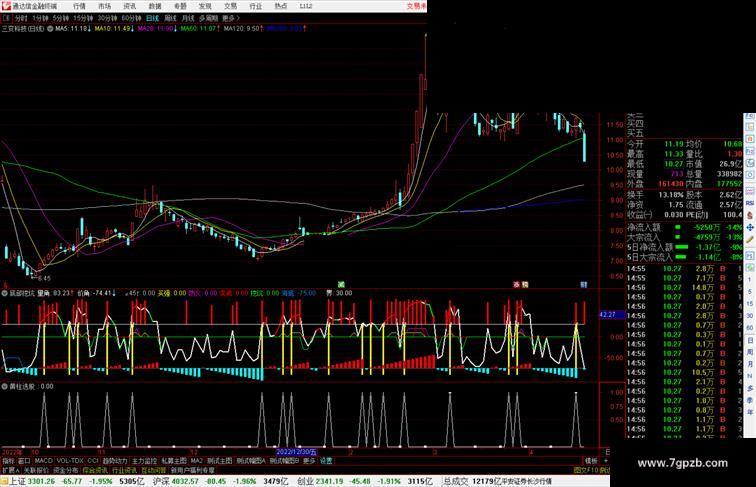Select the MACD indicator tab
756x487 pixels.
pos(43,460)
